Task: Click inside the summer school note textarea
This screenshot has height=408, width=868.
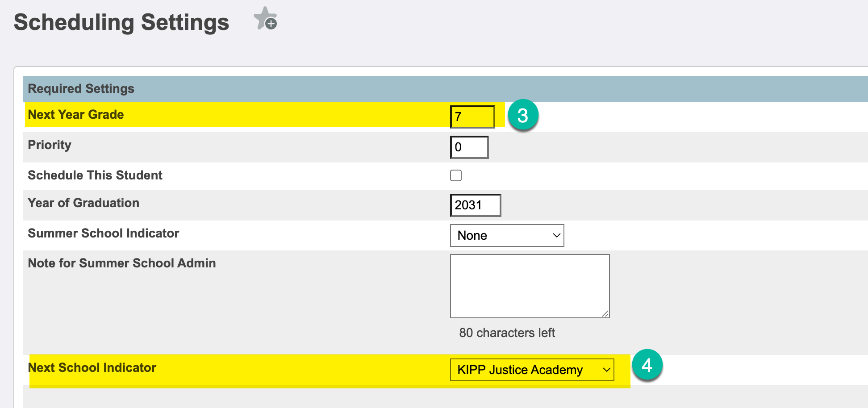Action: point(529,286)
